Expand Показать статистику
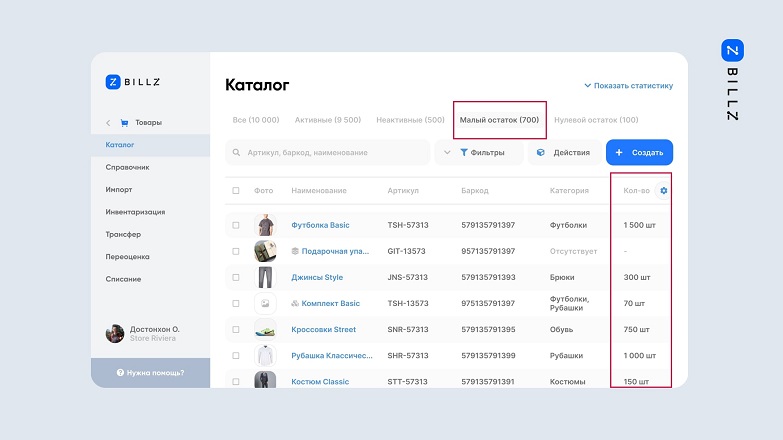783x440 pixels. coord(628,86)
